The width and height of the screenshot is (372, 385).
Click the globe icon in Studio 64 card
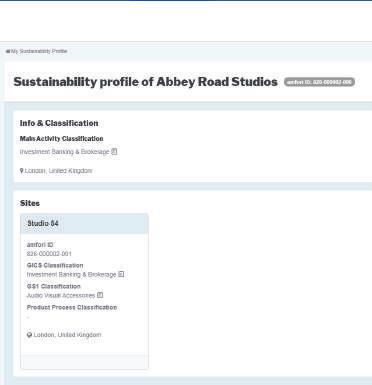click(x=29, y=335)
